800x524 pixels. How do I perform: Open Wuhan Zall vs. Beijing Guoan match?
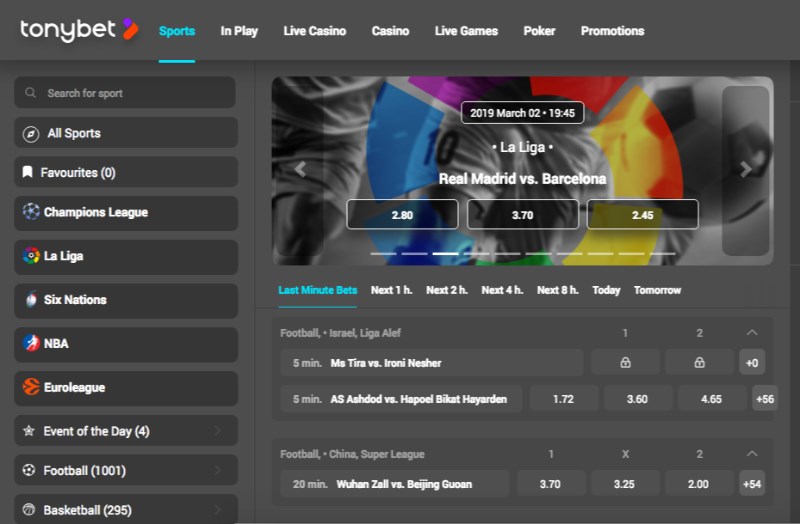(394, 483)
